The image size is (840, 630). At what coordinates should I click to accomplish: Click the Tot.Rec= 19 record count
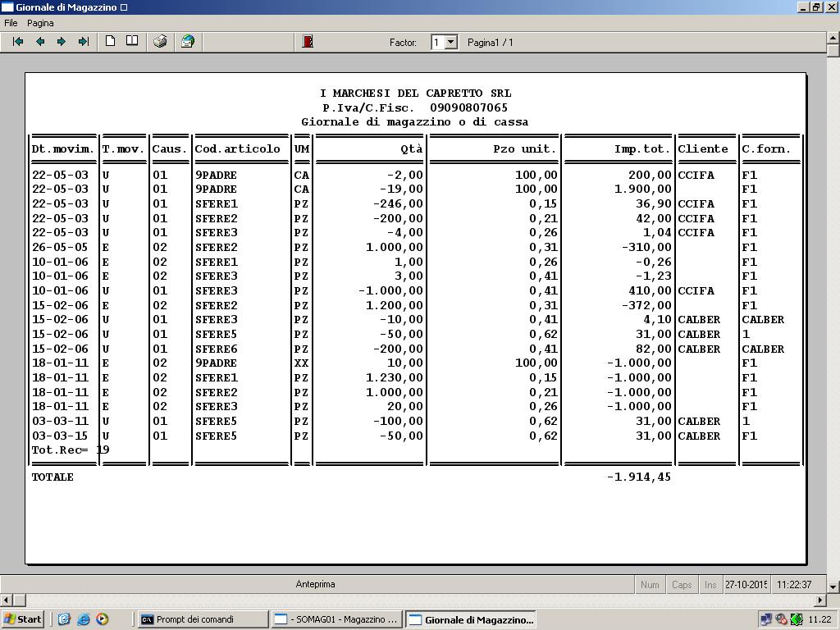[71, 450]
